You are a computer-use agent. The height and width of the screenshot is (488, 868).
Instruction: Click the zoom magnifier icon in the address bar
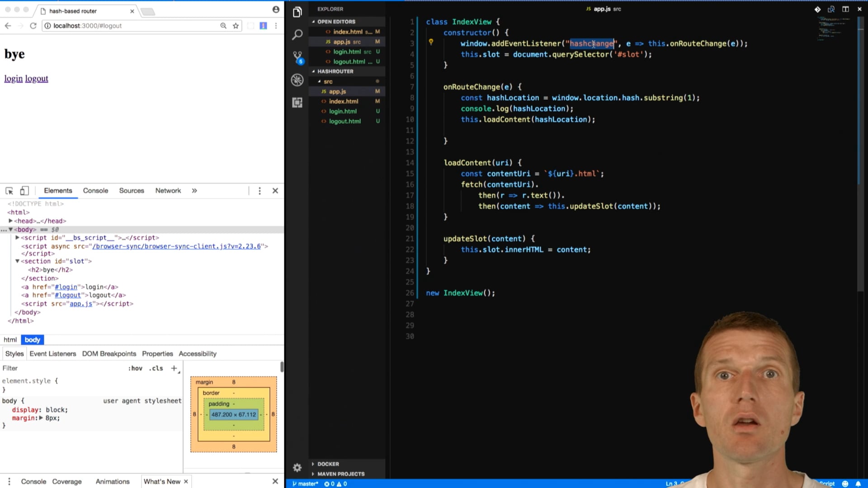pos(223,26)
